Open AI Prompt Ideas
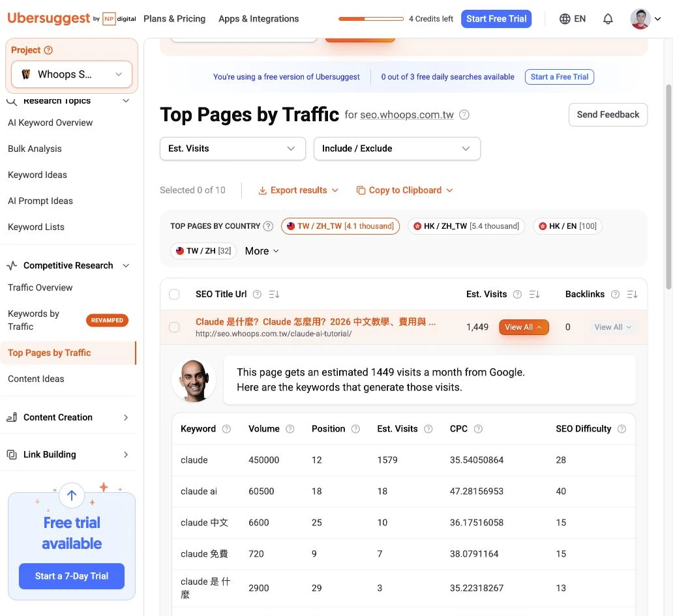Image resolution: width=673 pixels, height=616 pixels. point(40,201)
